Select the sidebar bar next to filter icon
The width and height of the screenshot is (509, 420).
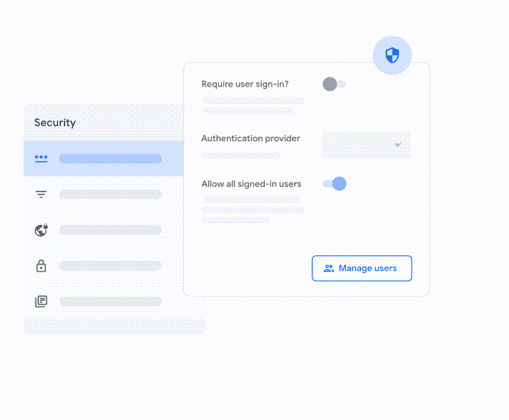(110, 194)
